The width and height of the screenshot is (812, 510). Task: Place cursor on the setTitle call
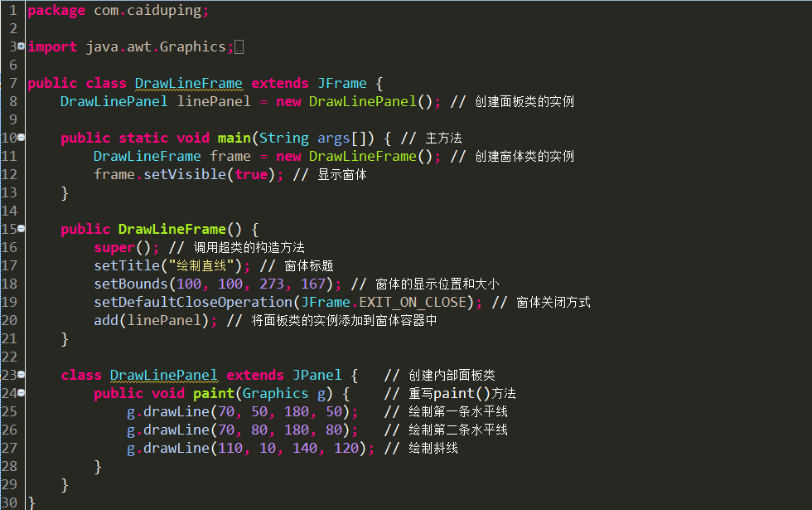[x=127, y=266]
